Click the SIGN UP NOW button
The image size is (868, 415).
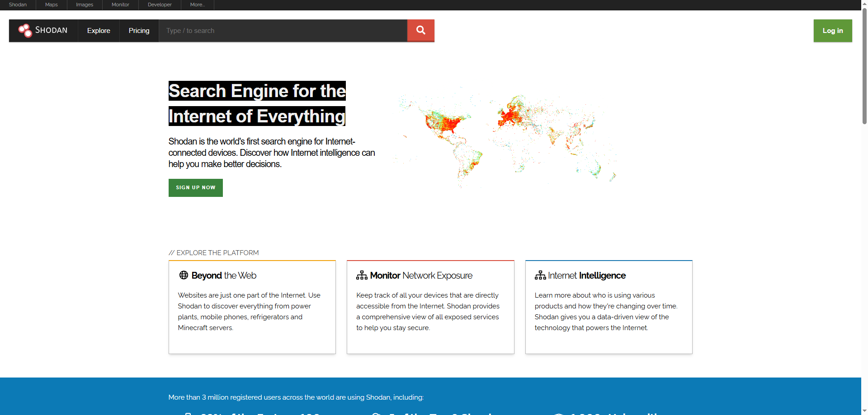click(x=196, y=188)
